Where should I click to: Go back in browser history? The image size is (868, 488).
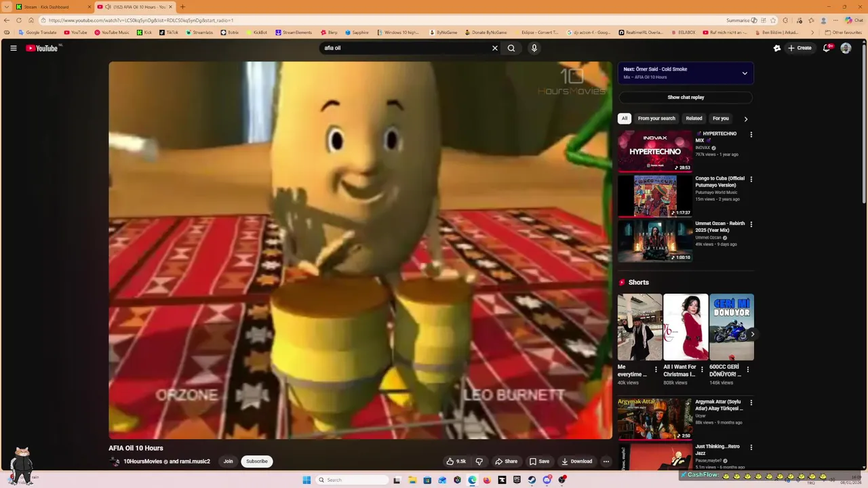coord(7,20)
